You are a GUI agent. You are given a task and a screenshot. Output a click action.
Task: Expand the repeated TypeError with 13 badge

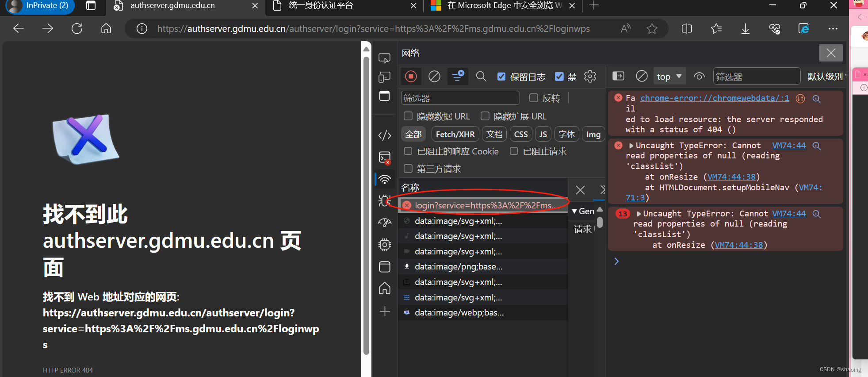(639, 214)
